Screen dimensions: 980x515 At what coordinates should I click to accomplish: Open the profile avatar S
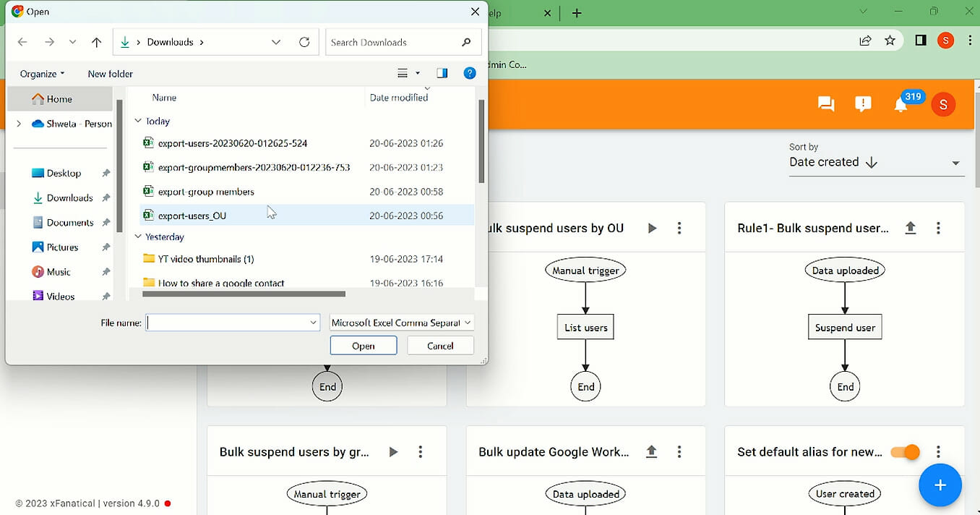point(943,104)
